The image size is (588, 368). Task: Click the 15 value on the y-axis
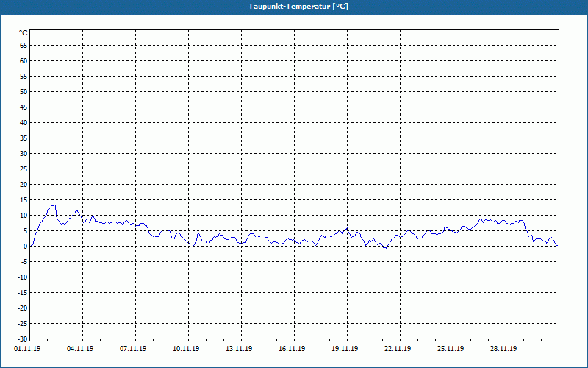24,200
